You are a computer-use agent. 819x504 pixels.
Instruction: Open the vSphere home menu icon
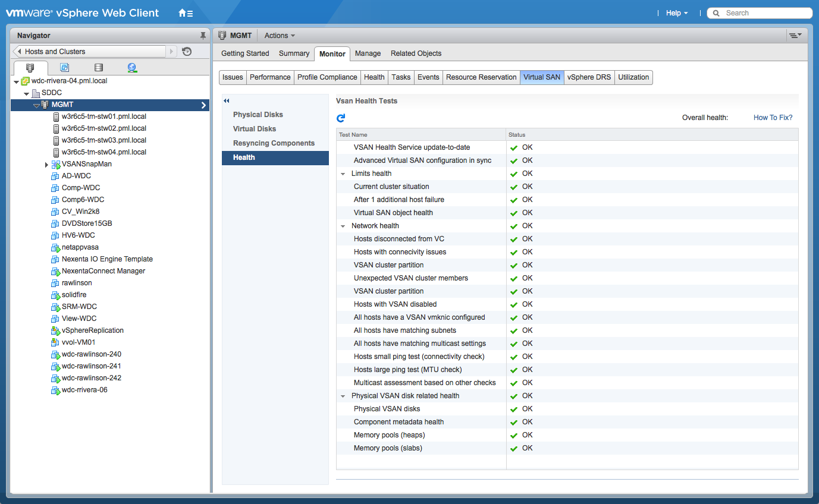(x=186, y=12)
